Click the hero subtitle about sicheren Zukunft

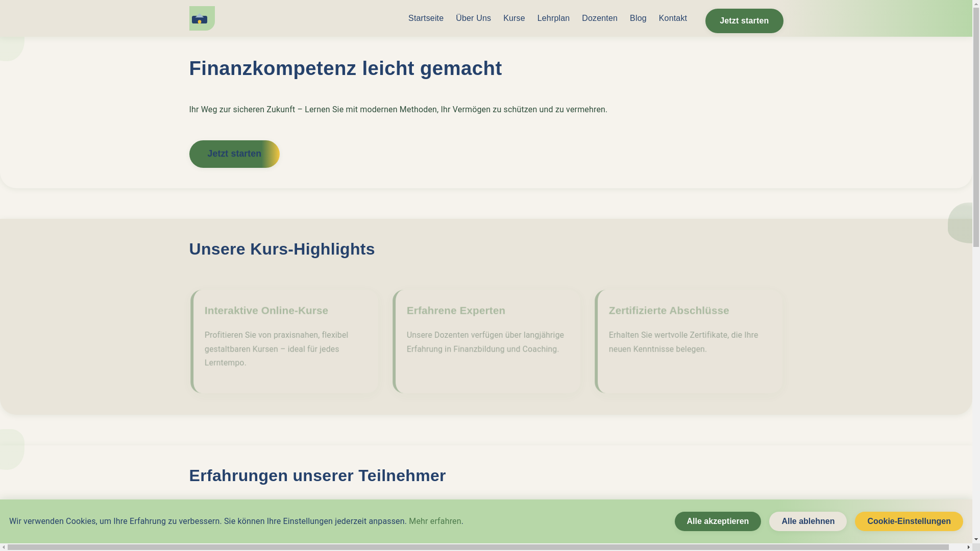pyautogui.click(x=398, y=110)
